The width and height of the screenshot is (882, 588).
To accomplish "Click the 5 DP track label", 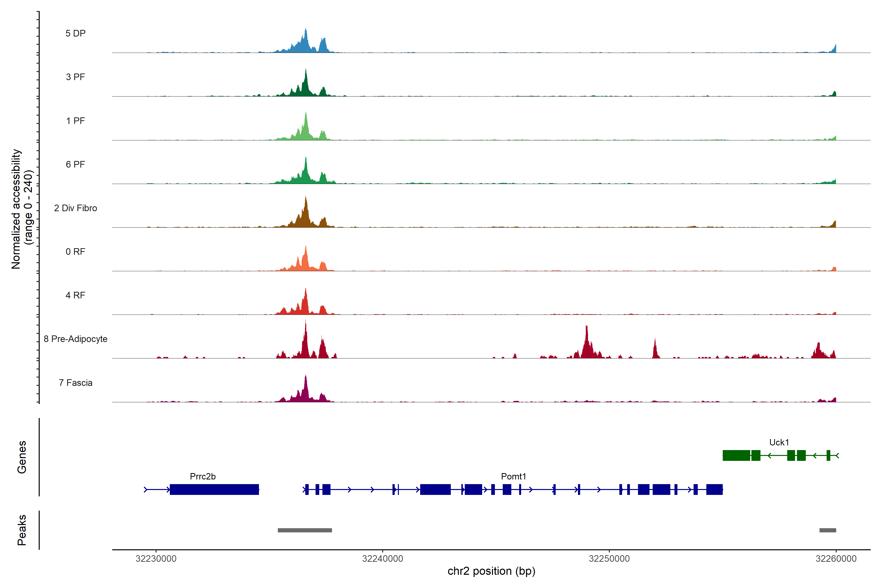I will [75, 33].
